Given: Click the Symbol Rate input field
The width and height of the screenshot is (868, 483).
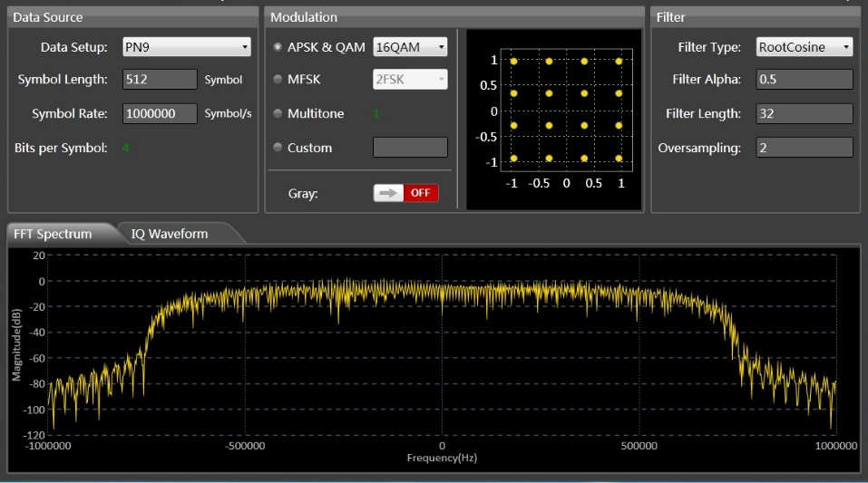Looking at the screenshot, I should pos(160,114).
